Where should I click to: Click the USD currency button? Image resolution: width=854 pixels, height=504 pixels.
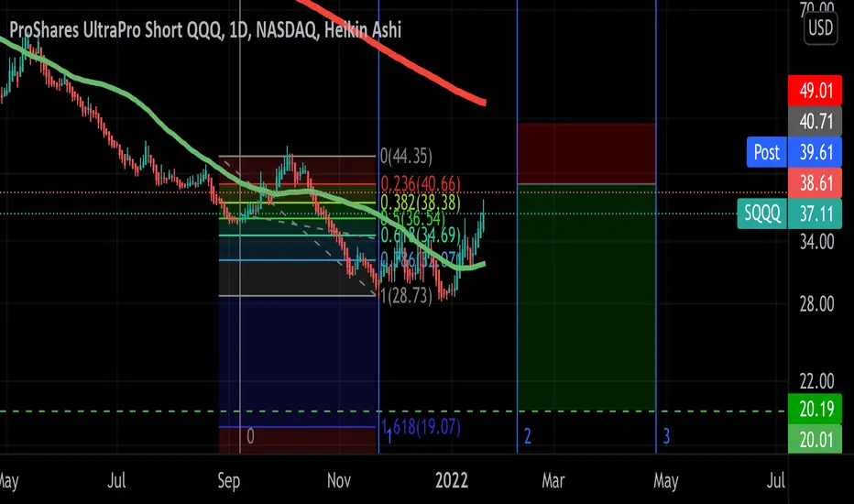820,27
